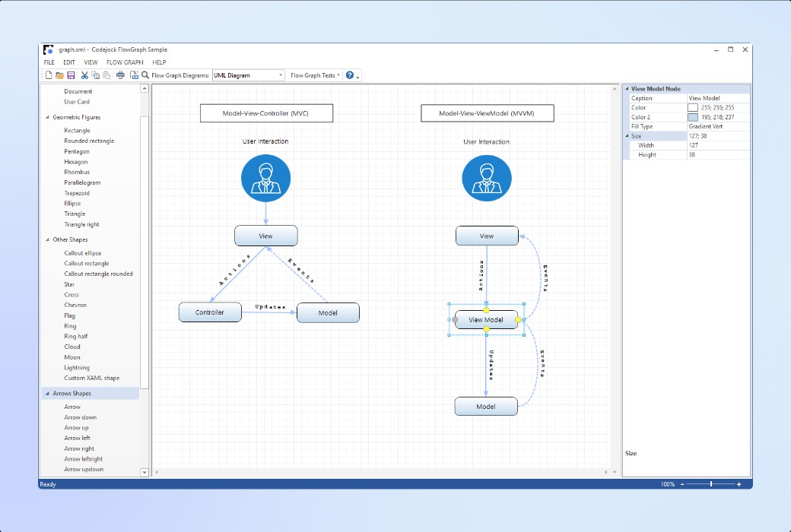Open the VIEW menu

91,62
